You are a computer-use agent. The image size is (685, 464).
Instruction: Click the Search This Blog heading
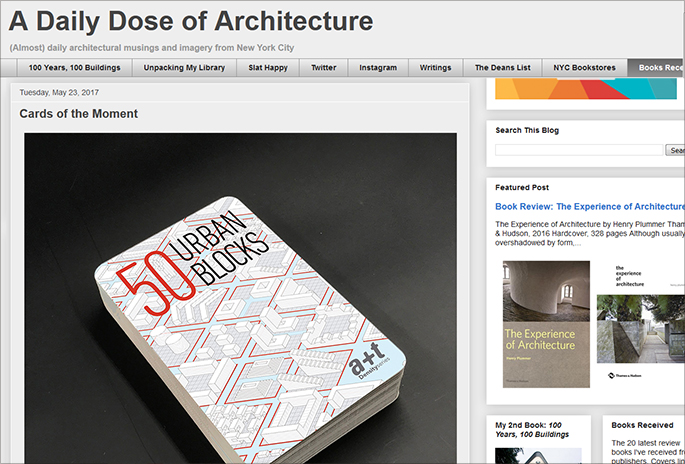[527, 130]
